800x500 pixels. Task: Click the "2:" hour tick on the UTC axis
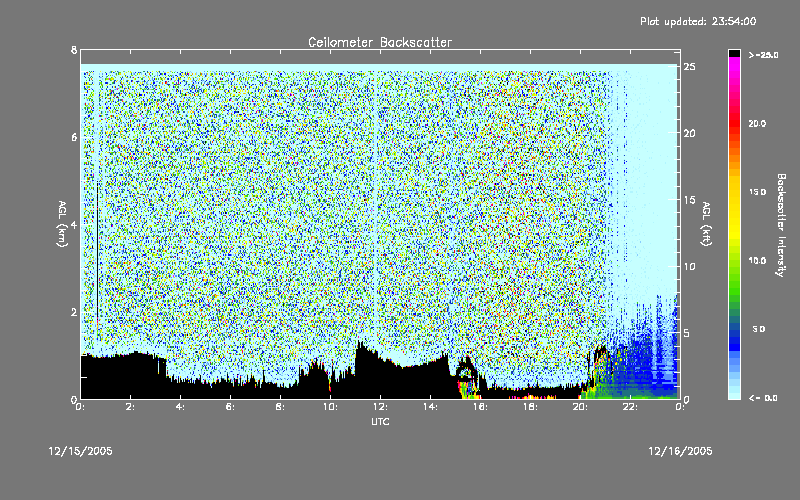click(x=131, y=407)
